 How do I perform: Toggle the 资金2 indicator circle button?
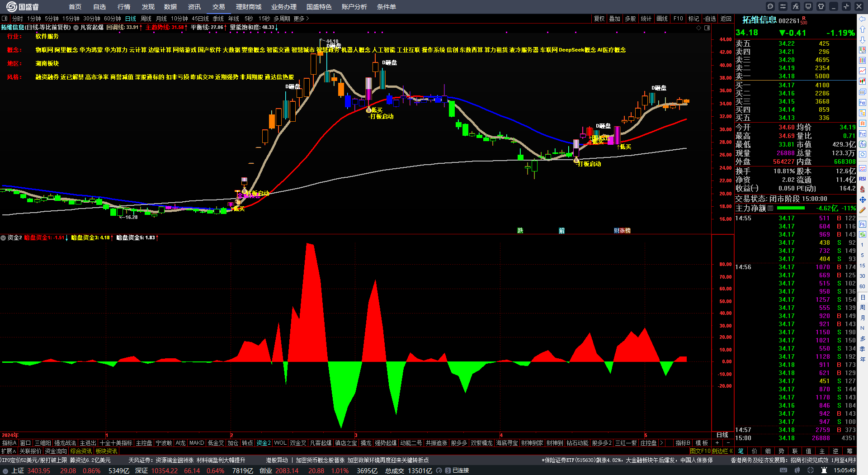point(3,237)
